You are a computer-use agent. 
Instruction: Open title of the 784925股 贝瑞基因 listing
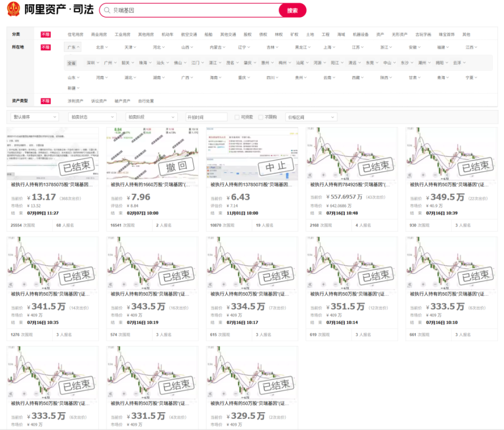pos(350,184)
